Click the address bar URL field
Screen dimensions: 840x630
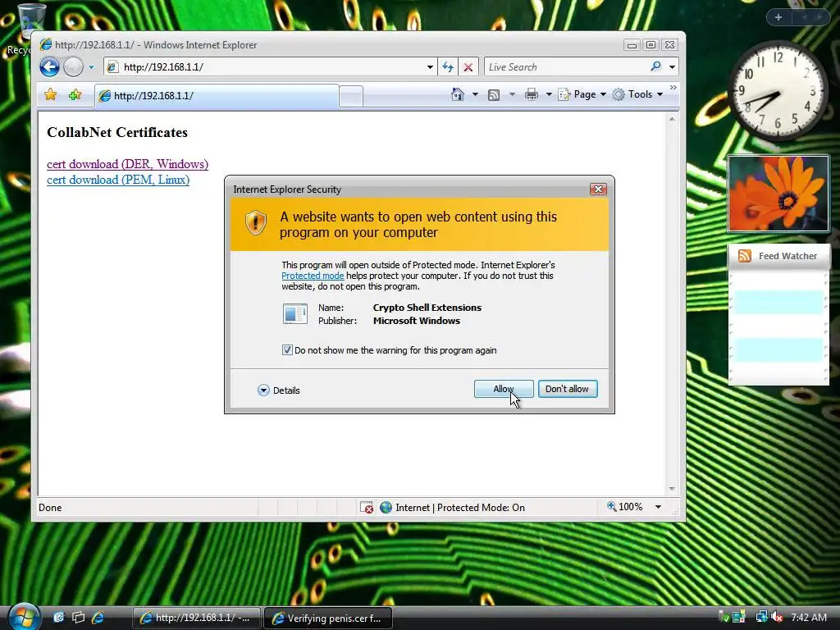coord(269,67)
